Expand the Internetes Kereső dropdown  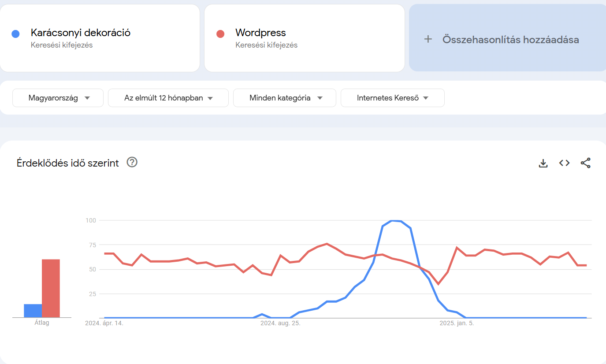393,98
